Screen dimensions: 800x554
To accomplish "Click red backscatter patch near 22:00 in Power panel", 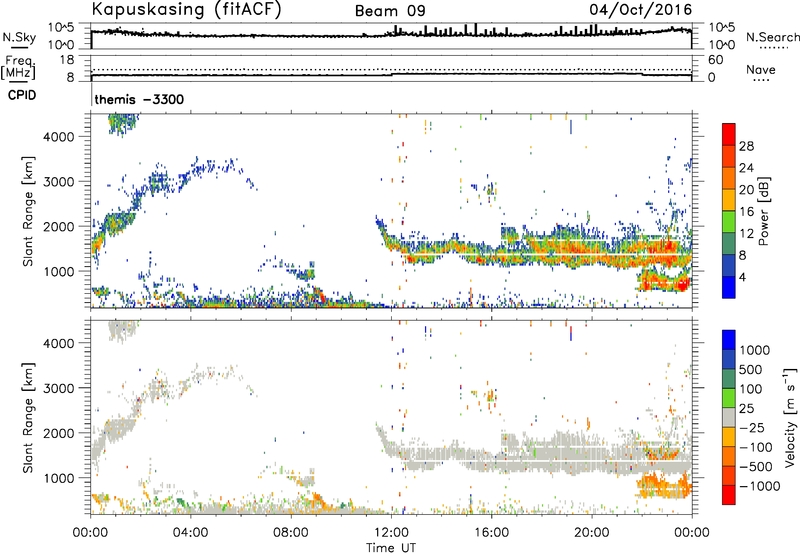I will pyautogui.click(x=664, y=281).
